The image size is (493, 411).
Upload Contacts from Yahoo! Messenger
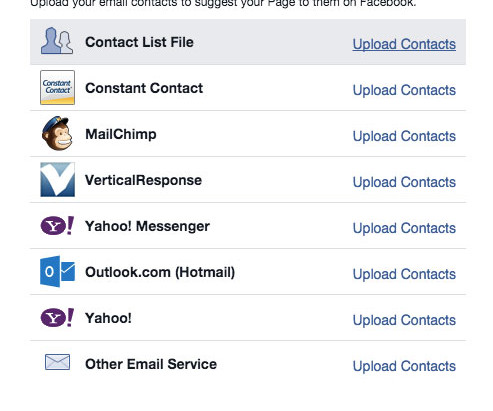click(x=404, y=228)
